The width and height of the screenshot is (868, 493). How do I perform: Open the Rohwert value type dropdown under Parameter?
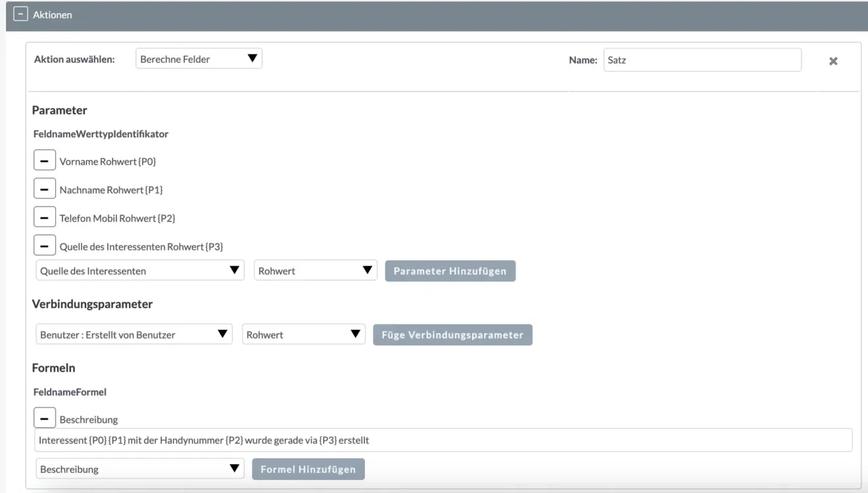tap(316, 270)
